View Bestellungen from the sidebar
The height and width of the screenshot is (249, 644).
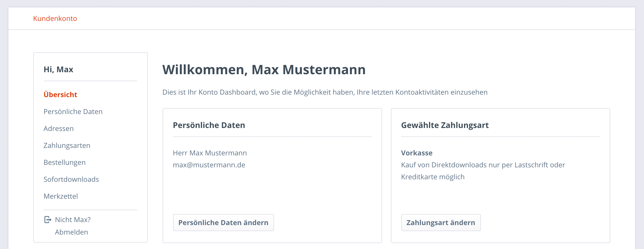[x=64, y=162]
